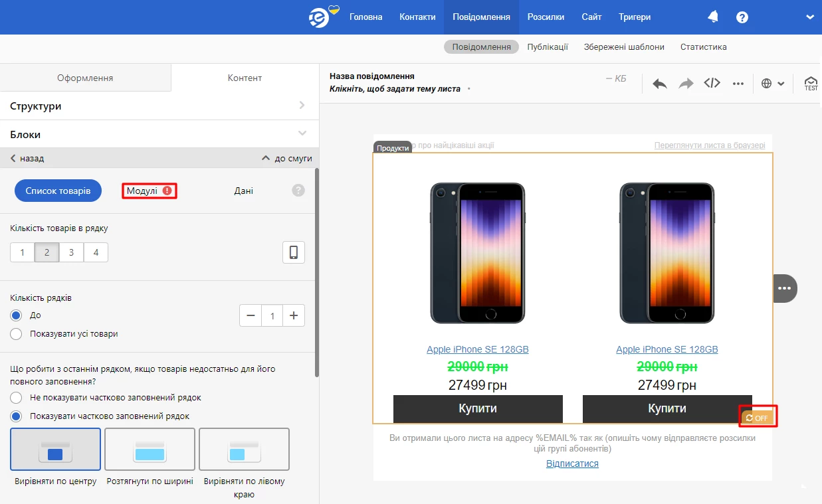Collapse the Блоки section
The width and height of the screenshot is (822, 504).
coord(159,134)
